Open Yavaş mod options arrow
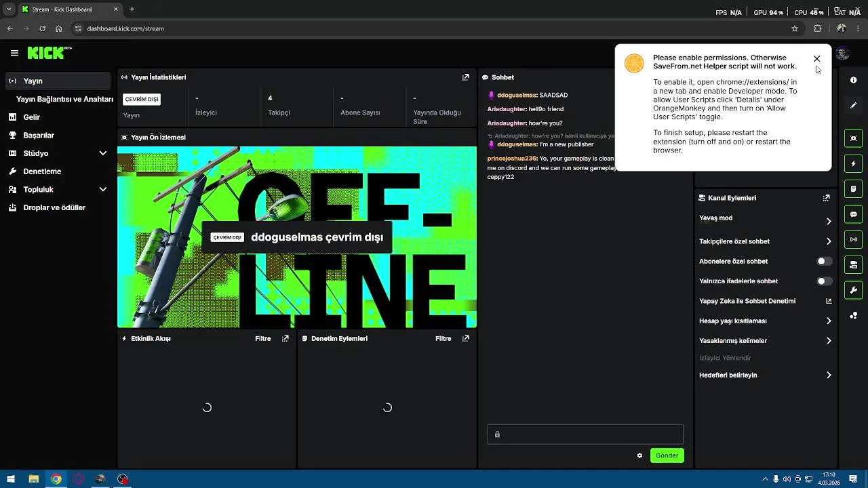This screenshot has height=488, width=868. [829, 221]
